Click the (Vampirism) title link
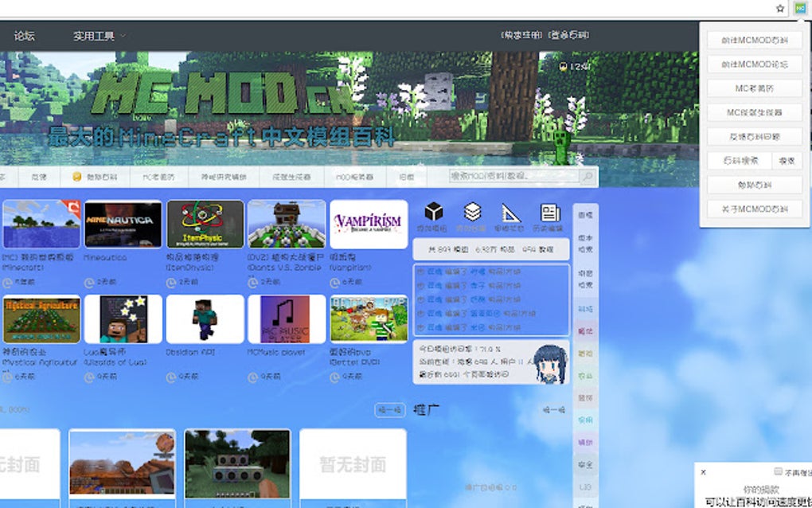The width and height of the screenshot is (812, 508). tap(350, 268)
